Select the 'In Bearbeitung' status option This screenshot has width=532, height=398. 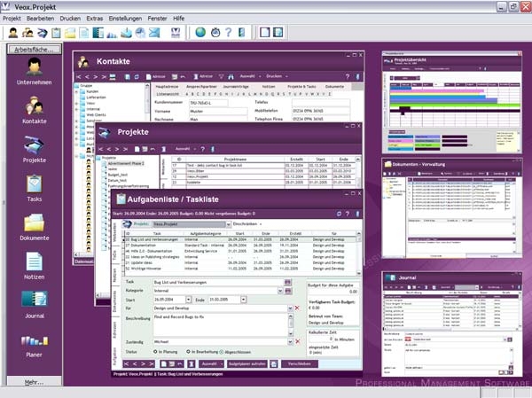pos(191,351)
